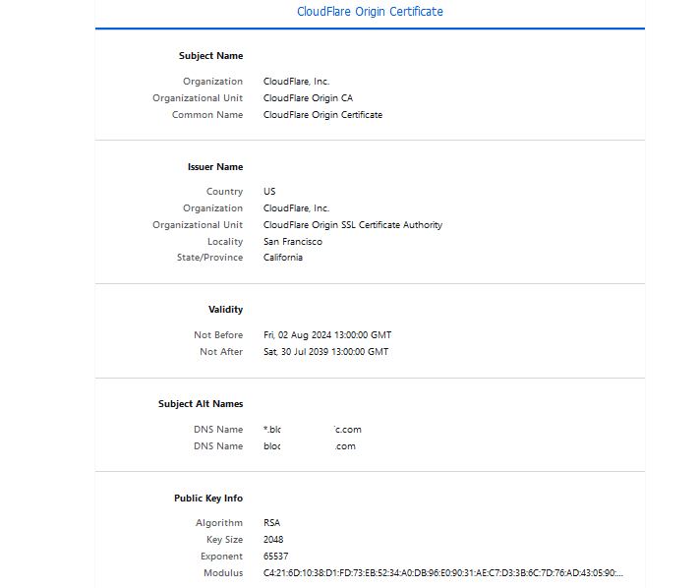
Task: Click the 'Key Size' field label
Action: [x=224, y=540]
